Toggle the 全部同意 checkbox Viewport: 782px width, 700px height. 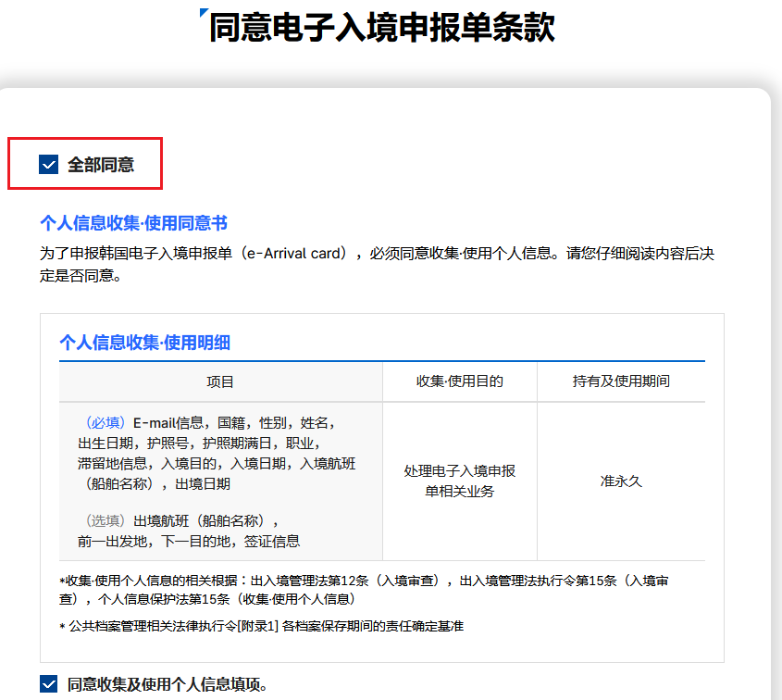[x=48, y=164]
